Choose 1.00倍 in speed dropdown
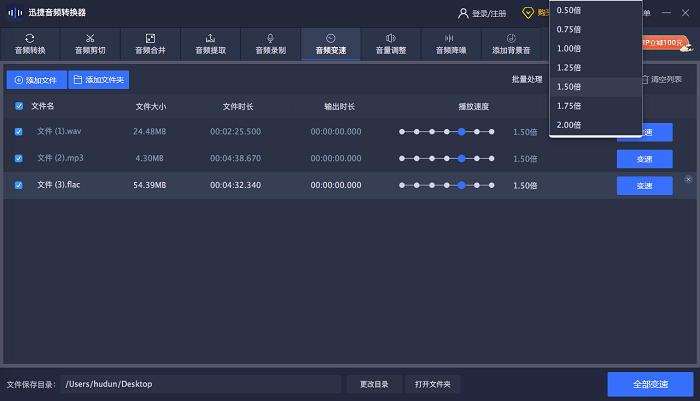Screen dimensions: 700x401 point(596,49)
